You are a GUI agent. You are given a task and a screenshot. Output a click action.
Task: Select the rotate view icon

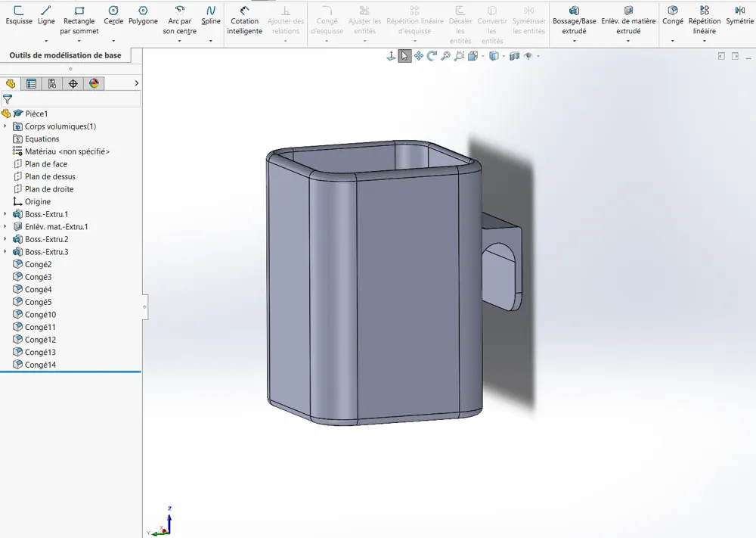tap(431, 55)
